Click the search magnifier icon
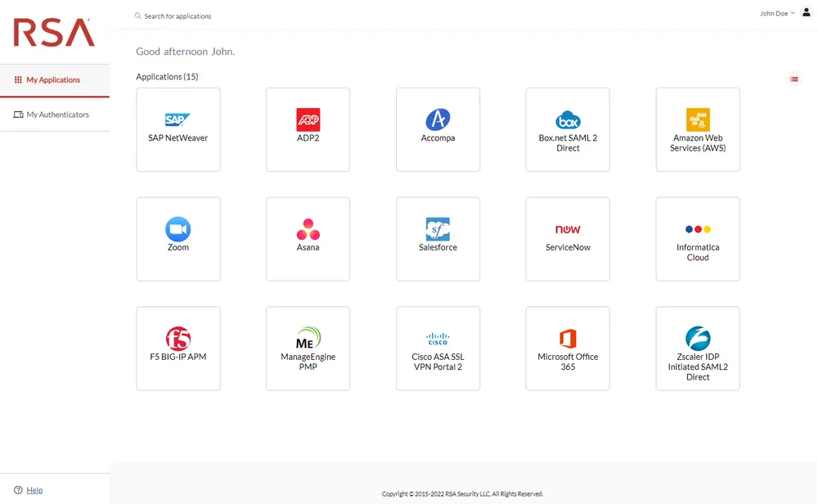The image size is (818, 504). click(x=137, y=16)
